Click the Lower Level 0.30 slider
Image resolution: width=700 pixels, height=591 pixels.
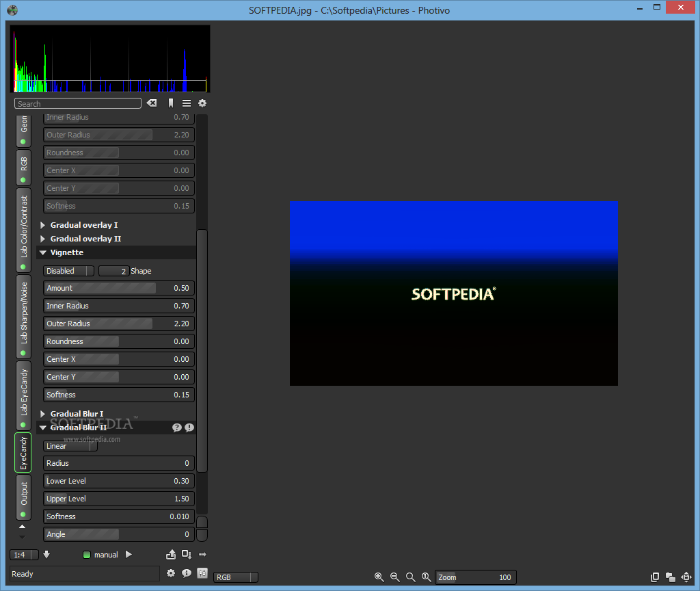(x=119, y=481)
